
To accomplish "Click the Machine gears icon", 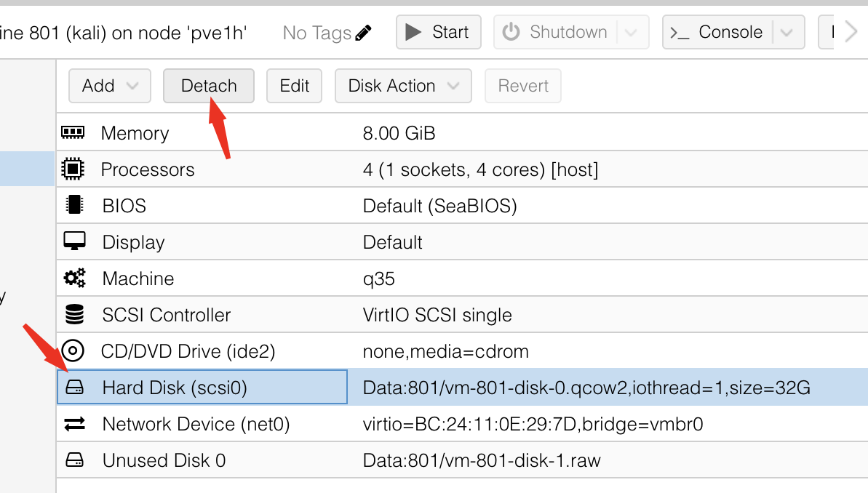I will pos(73,278).
